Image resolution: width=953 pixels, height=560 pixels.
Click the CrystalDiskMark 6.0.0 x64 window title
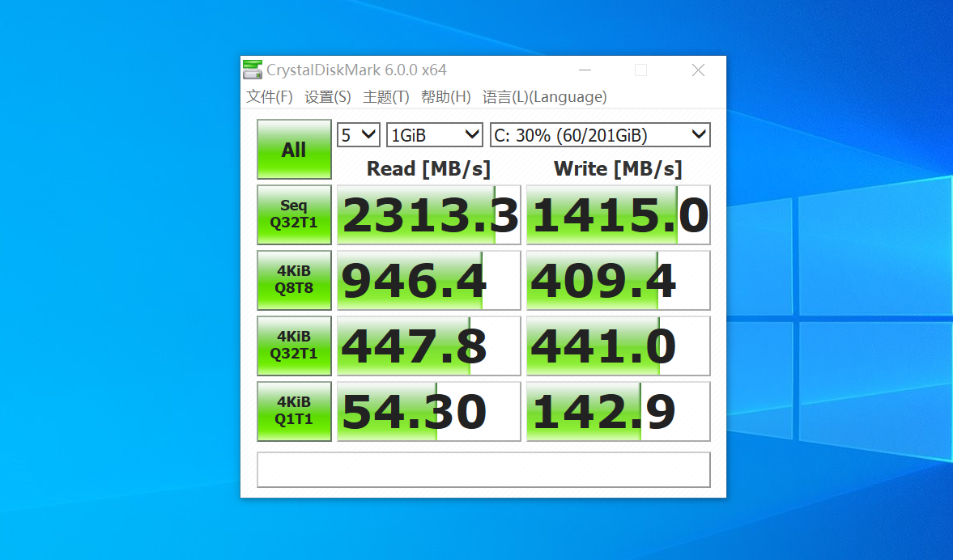357,70
